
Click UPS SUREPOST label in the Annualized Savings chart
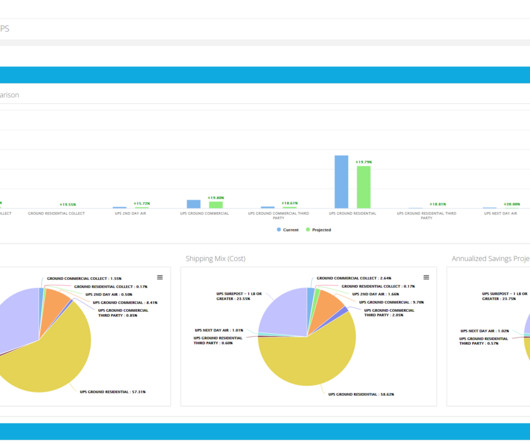[505, 296]
